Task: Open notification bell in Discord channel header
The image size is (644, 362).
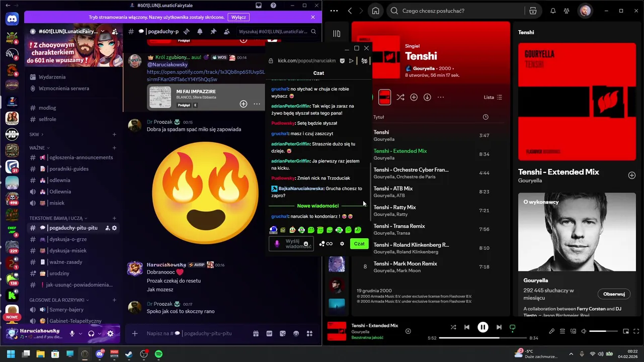Action: (x=200, y=31)
